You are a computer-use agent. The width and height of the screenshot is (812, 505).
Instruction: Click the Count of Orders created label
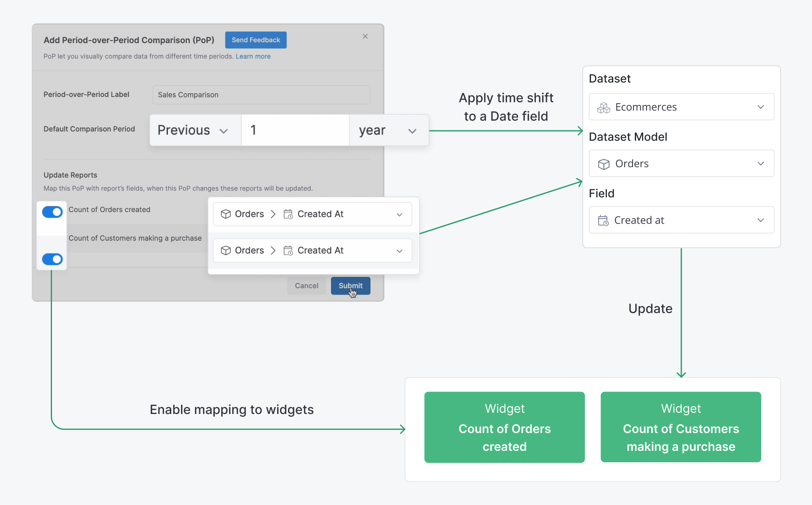pos(110,210)
